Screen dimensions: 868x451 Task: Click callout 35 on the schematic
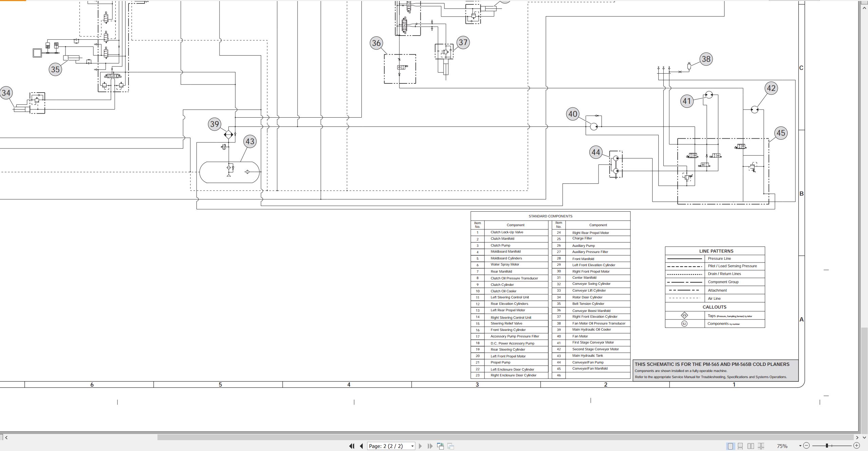point(55,70)
